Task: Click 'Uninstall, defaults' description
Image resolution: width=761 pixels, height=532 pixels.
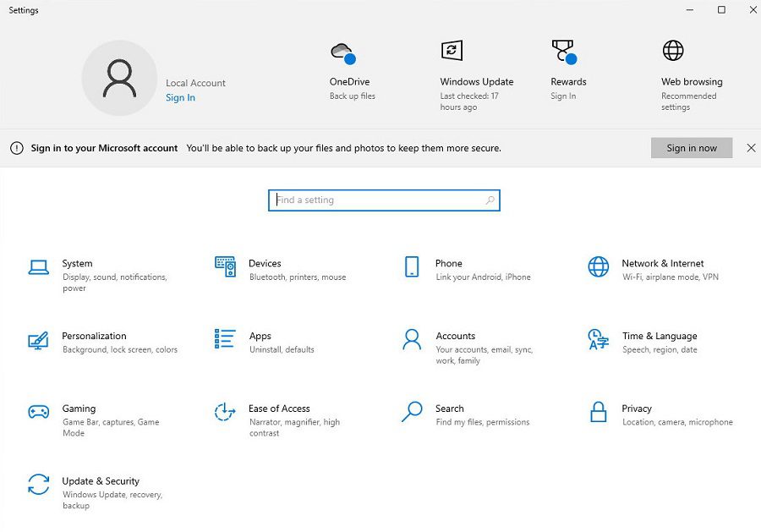Action: pyautogui.click(x=282, y=349)
